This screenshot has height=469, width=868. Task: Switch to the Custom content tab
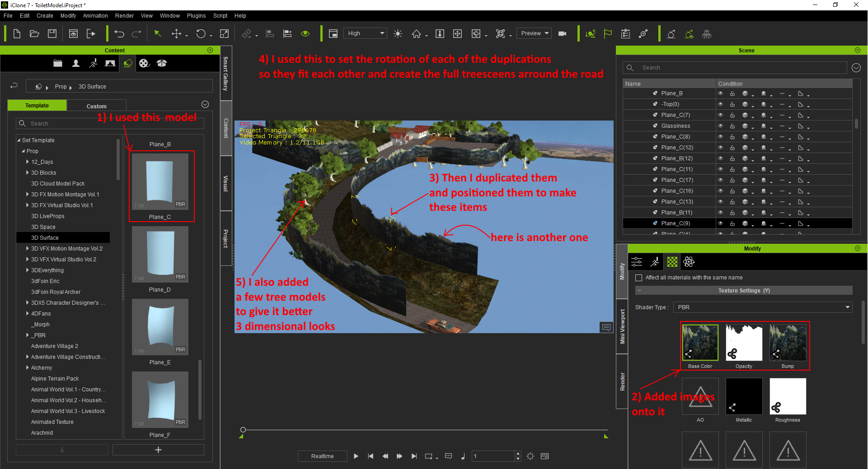point(97,106)
